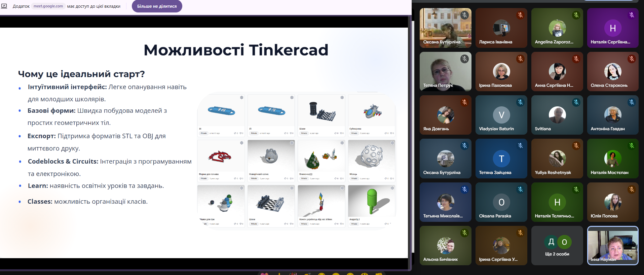This screenshot has height=275, width=644.
Task: Click muted mic icon on Angelina Zaporoz tile
Action: [x=576, y=15]
